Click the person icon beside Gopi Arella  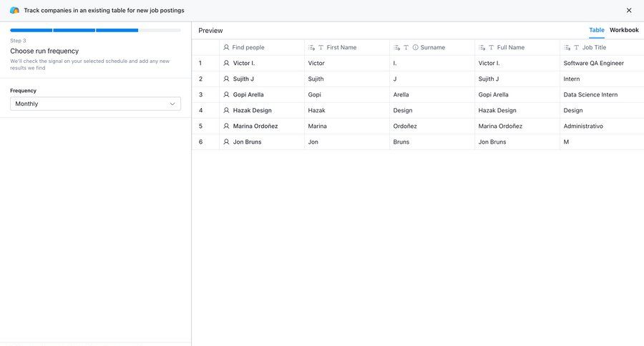point(226,94)
